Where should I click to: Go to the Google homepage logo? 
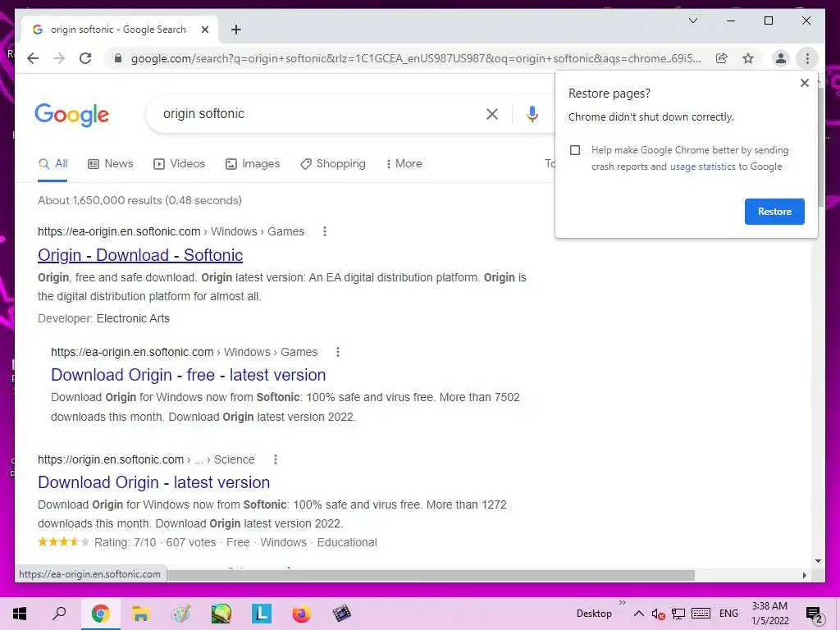tap(72, 115)
